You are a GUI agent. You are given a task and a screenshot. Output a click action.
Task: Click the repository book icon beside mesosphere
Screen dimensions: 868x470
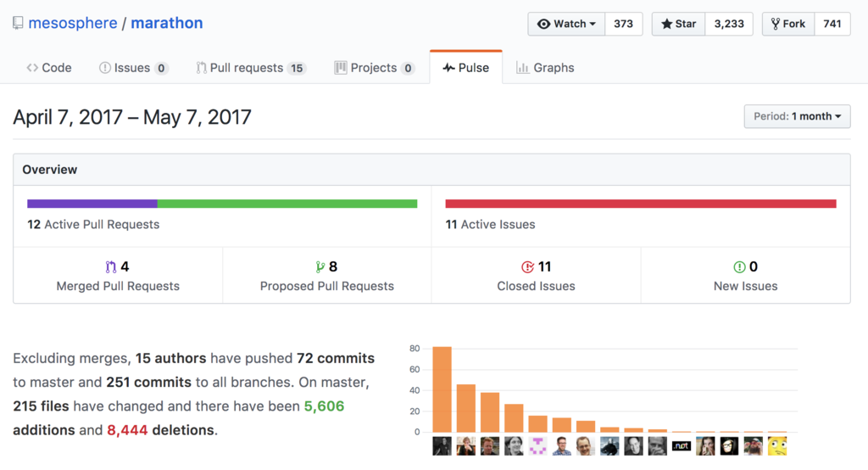19,23
